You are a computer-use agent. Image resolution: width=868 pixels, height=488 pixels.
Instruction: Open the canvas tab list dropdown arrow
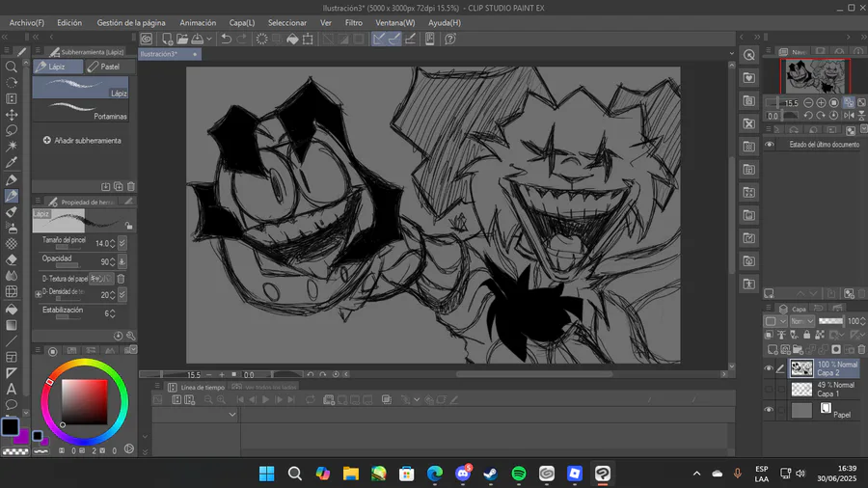pyautogui.click(x=732, y=54)
